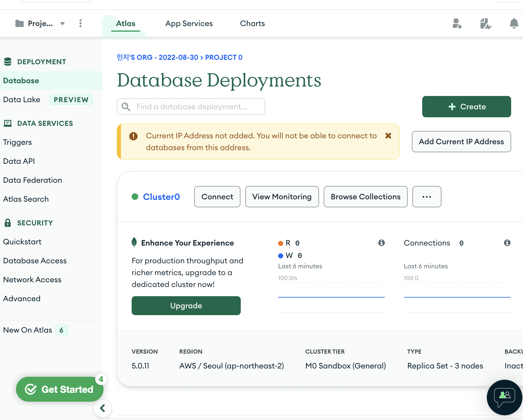Screen dimensions: 523x420
Task: Click the M0 Sandbox (General) tier
Action: (345, 366)
